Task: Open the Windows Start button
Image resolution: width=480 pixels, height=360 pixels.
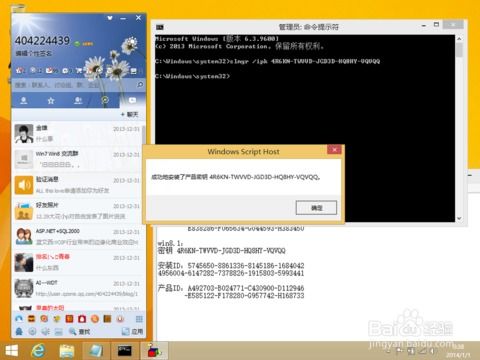Action: 12,351
